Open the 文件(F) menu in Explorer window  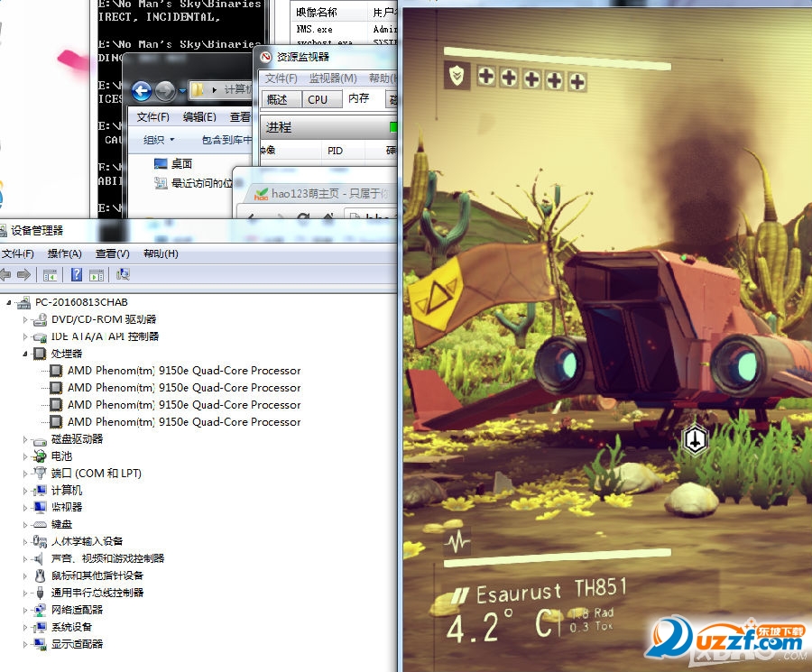pyautogui.click(x=152, y=117)
